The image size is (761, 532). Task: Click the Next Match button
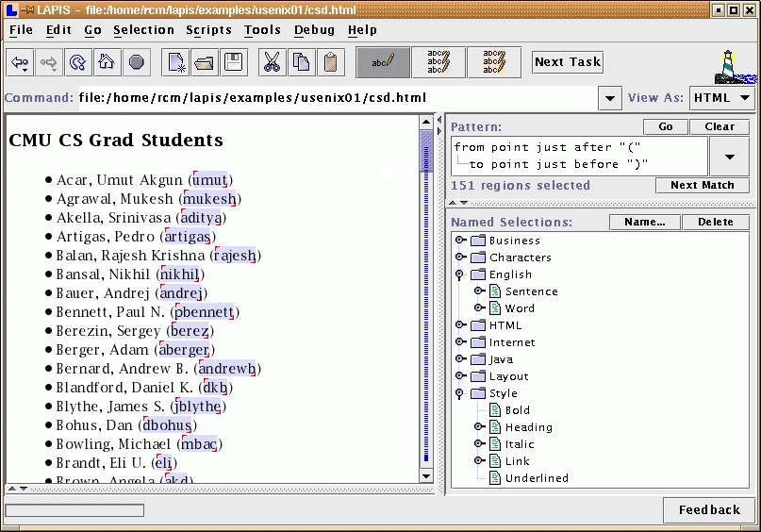702,185
